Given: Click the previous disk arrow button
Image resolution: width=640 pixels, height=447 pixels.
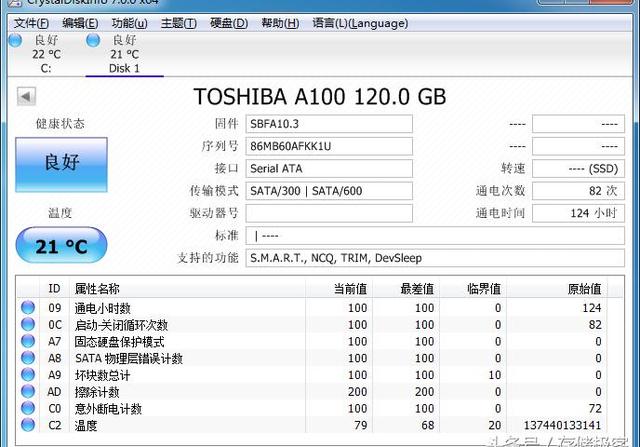Looking at the screenshot, I should tap(26, 97).
